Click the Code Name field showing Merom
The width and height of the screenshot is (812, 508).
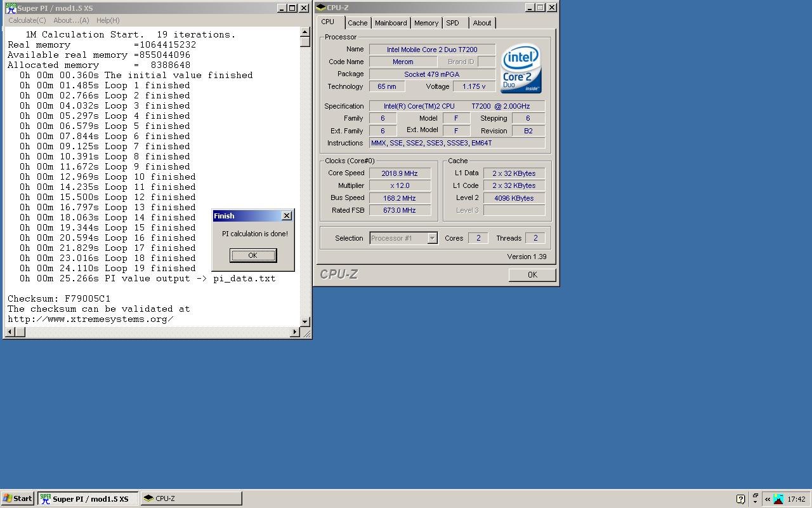[403, 62]
